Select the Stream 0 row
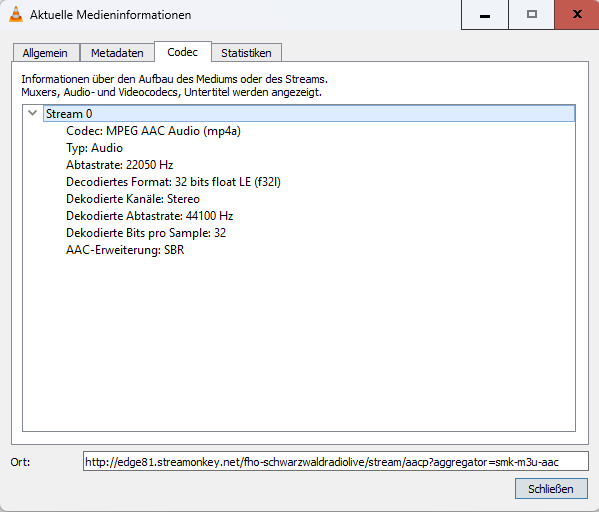Image resolution: width=599 pixels, height=512 pixels. (309, 113)
